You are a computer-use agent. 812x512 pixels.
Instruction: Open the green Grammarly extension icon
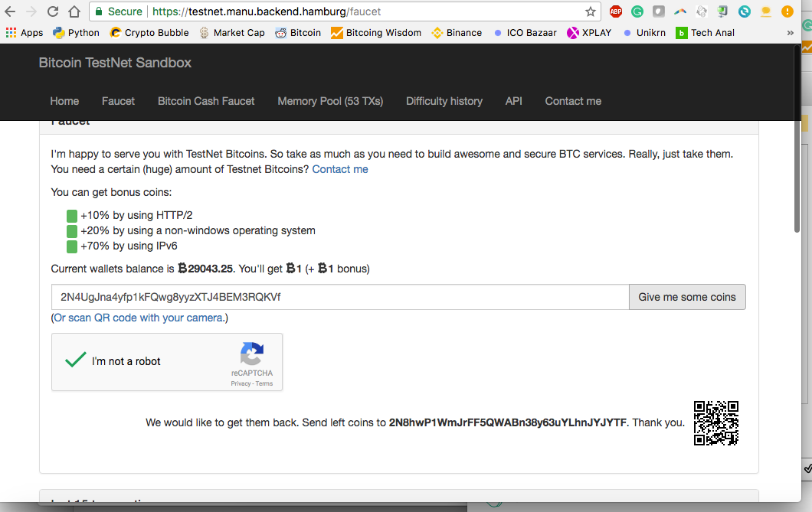pyautogui.click(x=637, y=11)
